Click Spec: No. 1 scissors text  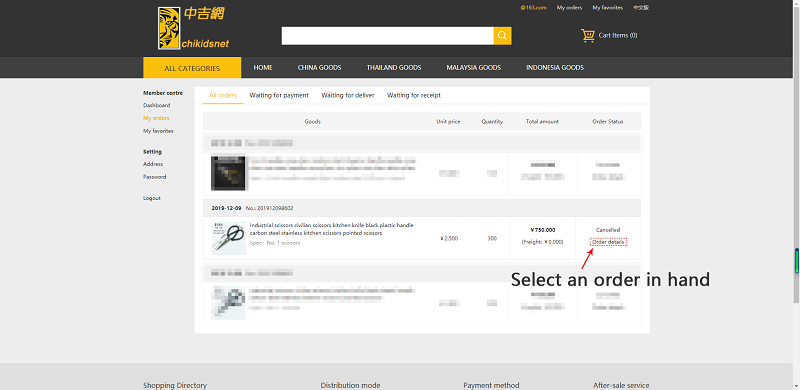click(x=275, y=243)
